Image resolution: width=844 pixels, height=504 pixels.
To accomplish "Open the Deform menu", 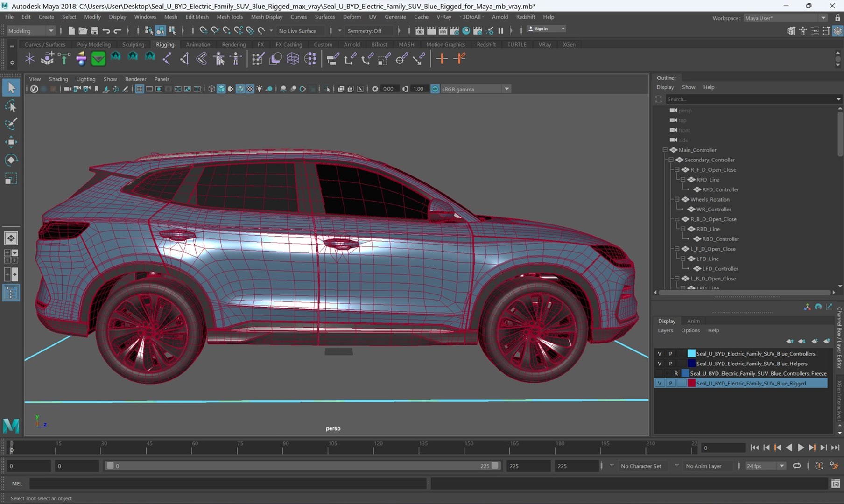I will click(352, 17).
